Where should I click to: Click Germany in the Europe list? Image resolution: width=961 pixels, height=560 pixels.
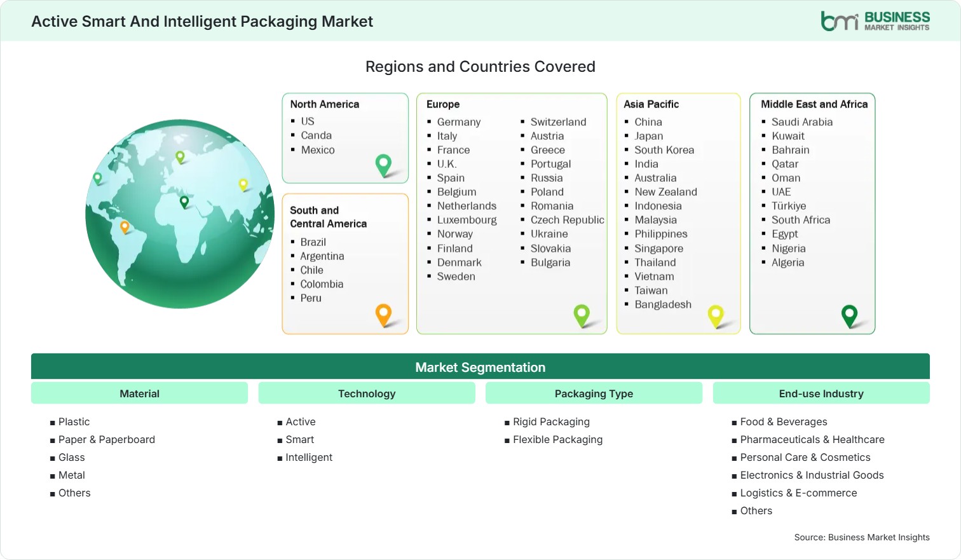point(459,122)
